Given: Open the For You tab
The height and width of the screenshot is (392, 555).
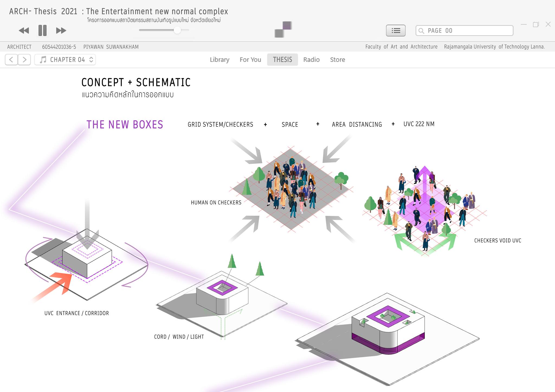Looking at the screenshot, I should 250,60.
